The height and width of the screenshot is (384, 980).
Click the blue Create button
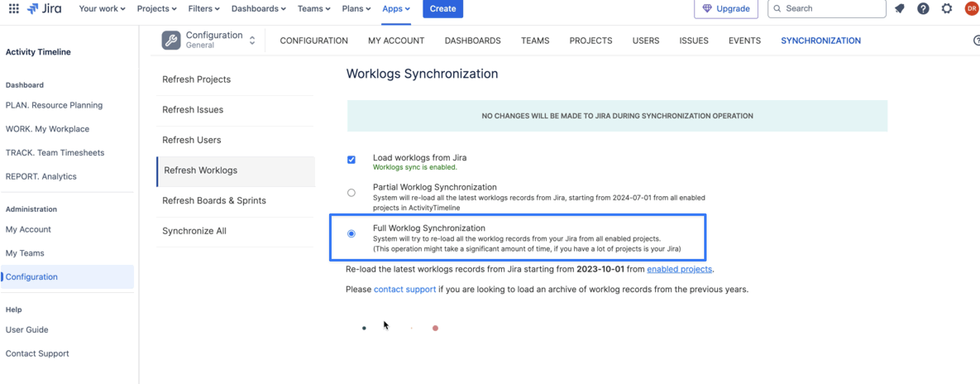pyautogui.click(x=442, y=9)
